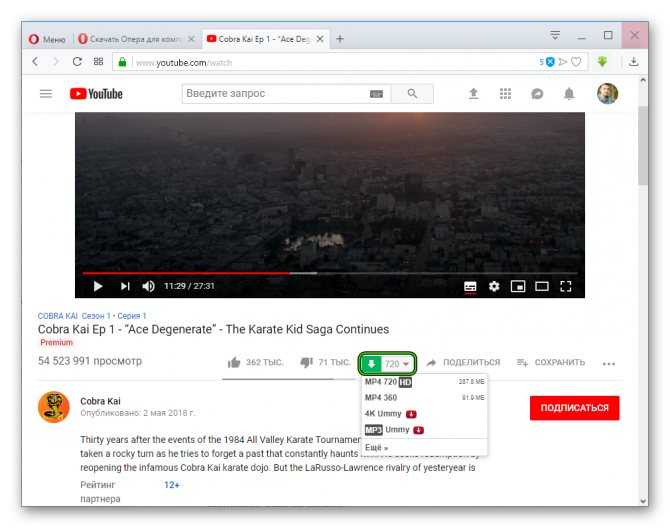Viewport: 670px width, 528px height.
Task: Go forward to next page
Action: point(56,62)
